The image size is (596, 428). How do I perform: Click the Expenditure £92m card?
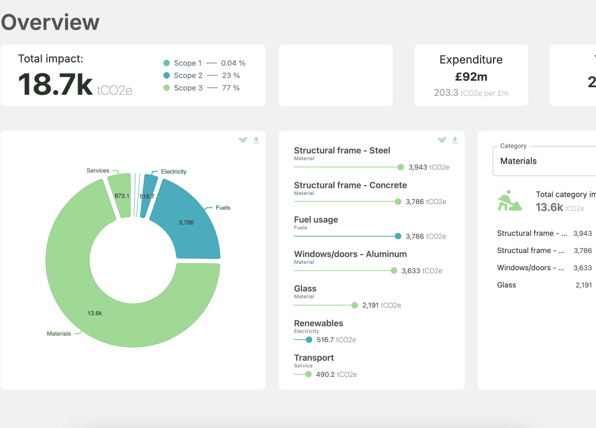point(471,75)
